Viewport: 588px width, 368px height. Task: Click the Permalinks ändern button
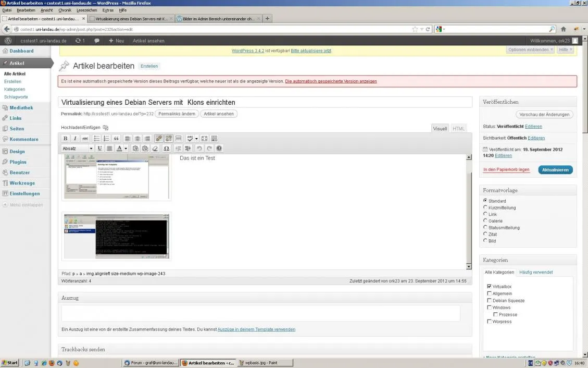pos(177,114)
